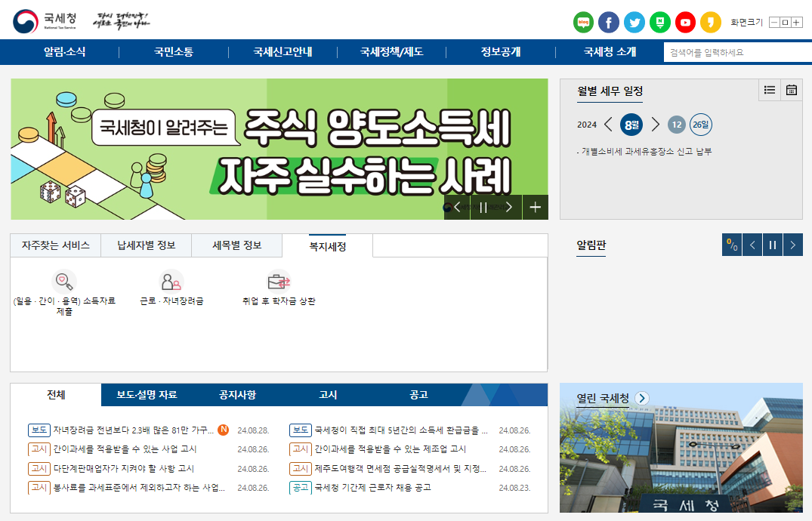Open the YouTube channel icon

[686, 23]
